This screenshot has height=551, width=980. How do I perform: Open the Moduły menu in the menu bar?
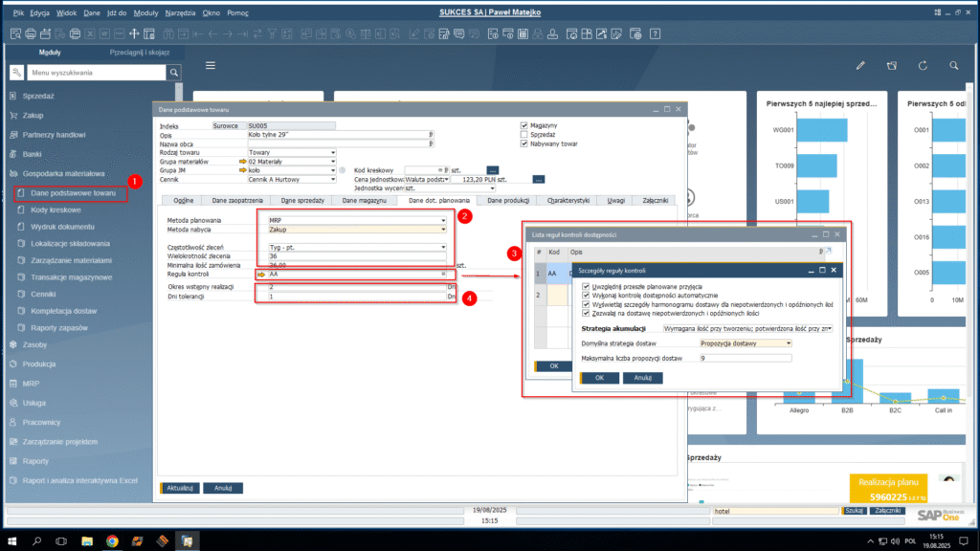tap(145, 12)
